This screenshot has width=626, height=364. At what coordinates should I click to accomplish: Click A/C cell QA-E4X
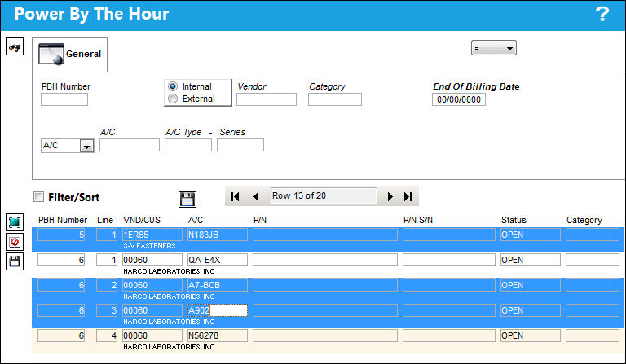[217, 260]
